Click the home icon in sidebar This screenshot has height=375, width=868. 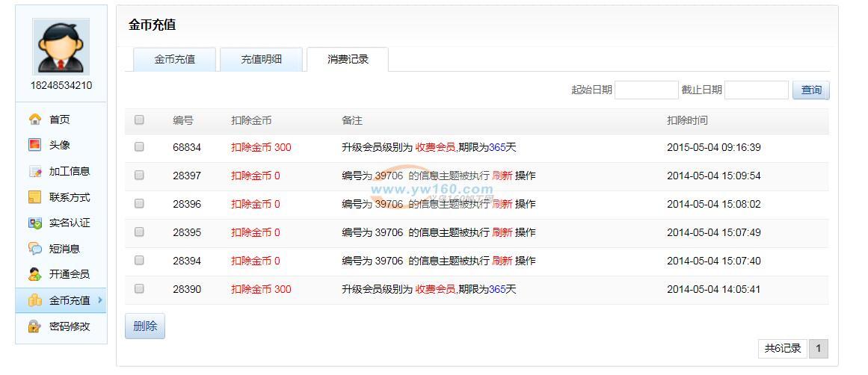click(34, 120)
